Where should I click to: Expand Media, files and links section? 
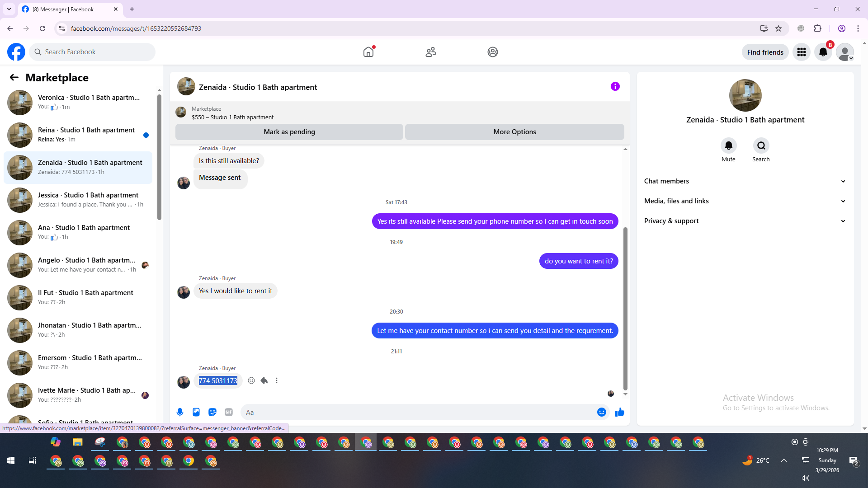click(745, 201)
